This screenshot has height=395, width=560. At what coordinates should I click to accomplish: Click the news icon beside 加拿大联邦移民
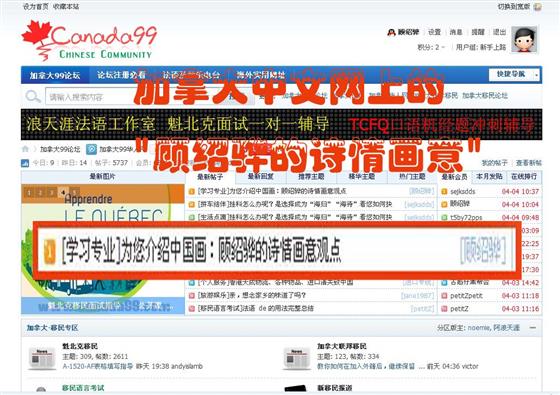(297, 358)
